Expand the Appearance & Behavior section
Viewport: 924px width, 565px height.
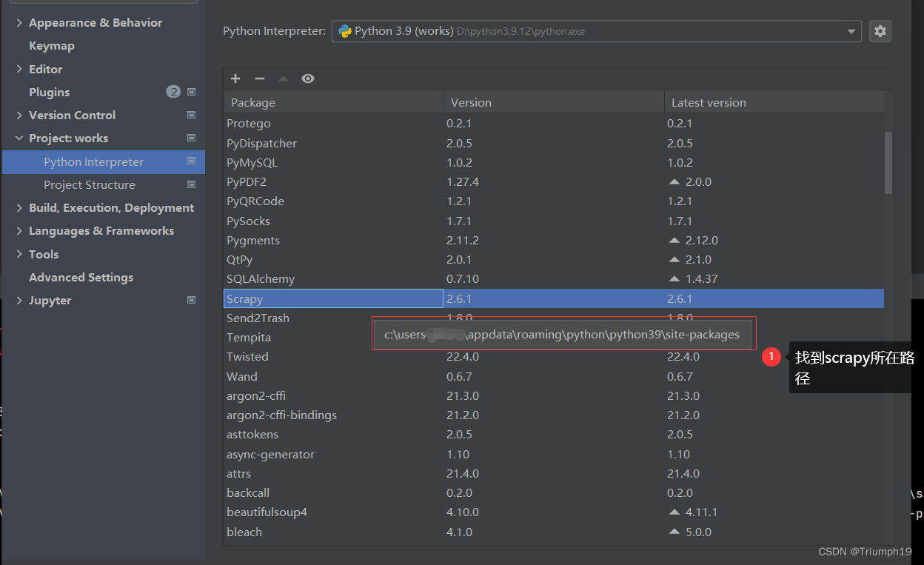[x=19, y=22]
